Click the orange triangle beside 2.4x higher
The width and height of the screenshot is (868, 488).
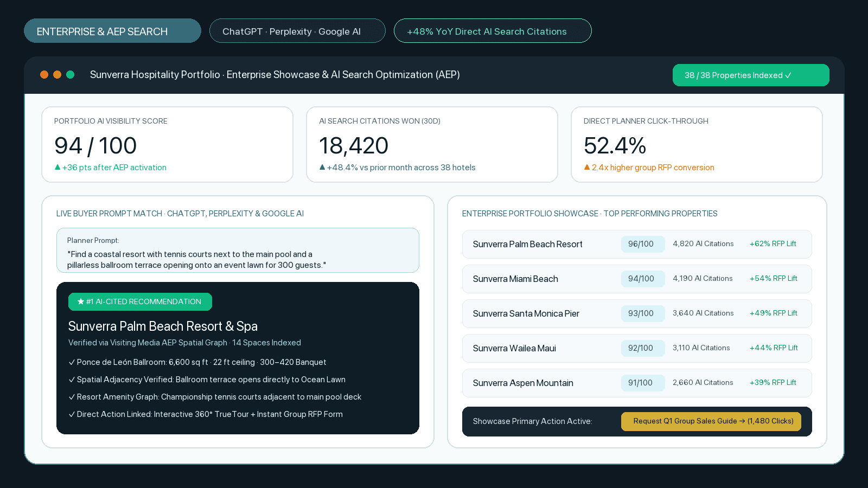point(587,168)
